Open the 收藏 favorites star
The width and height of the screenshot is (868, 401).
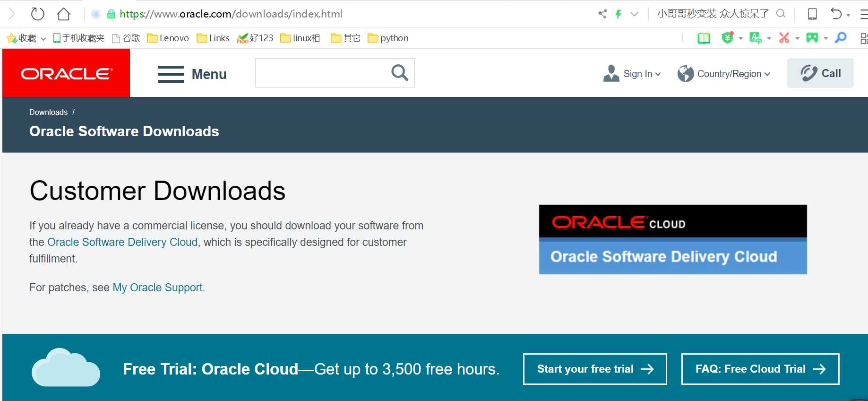[x=12, y=38]
